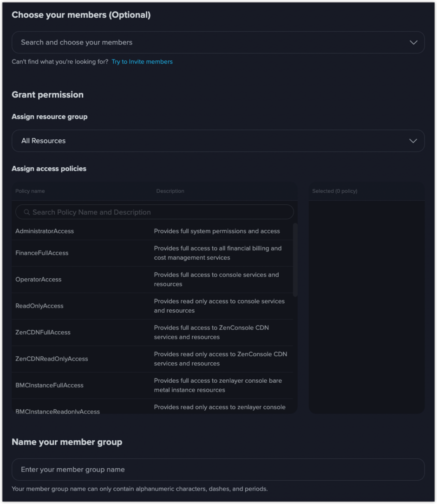Select BMCInstanceFullAccess policy
437x504 pixels.
152,385
